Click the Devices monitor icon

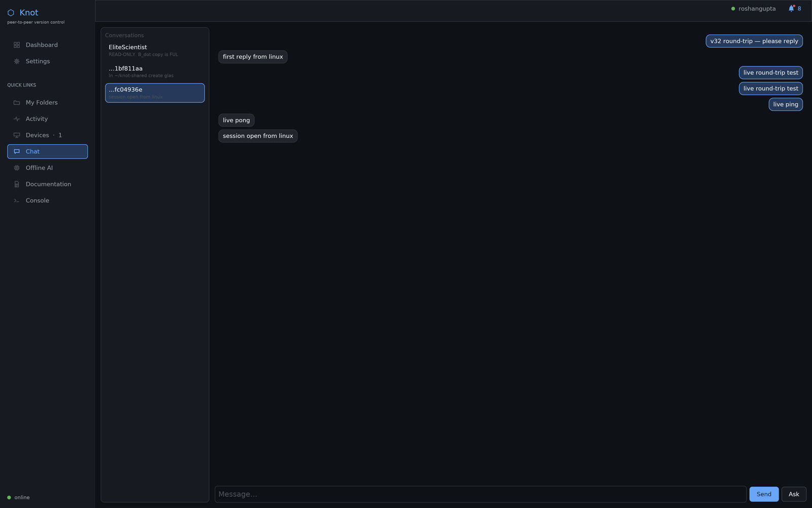coord(17,135)
